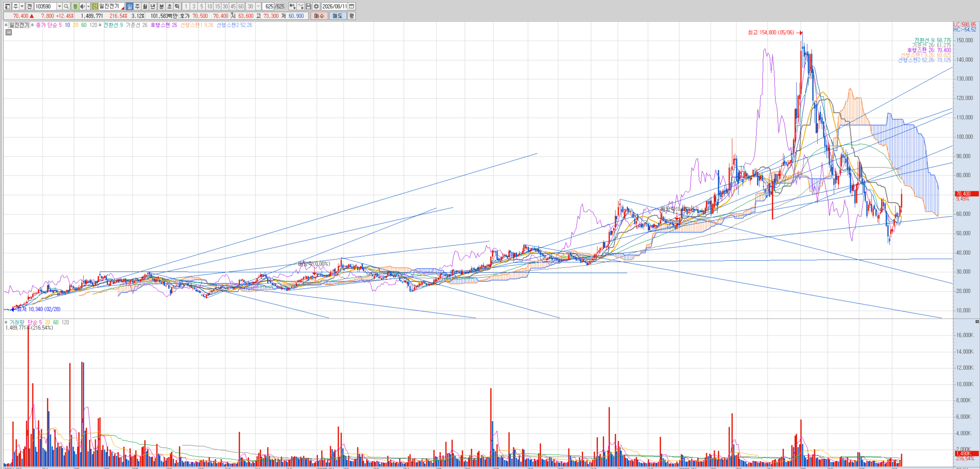Click the 매수 buy button

319,16
